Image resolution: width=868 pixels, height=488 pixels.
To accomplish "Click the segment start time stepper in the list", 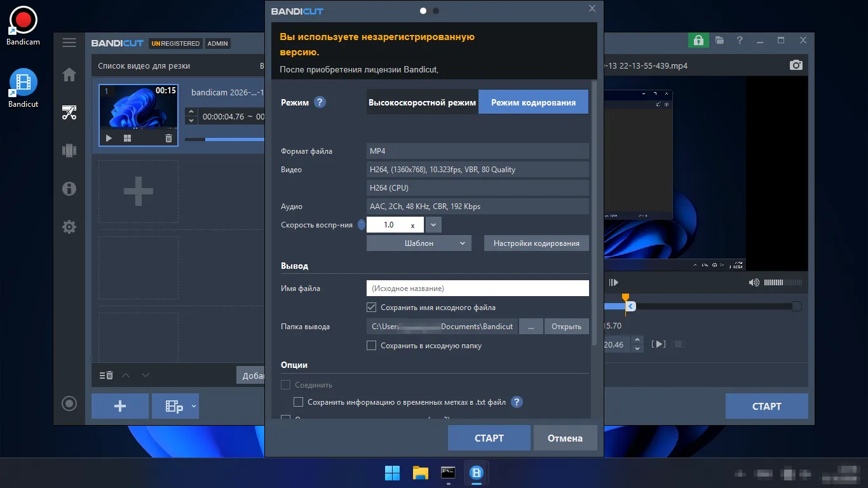I will point(191,116).
